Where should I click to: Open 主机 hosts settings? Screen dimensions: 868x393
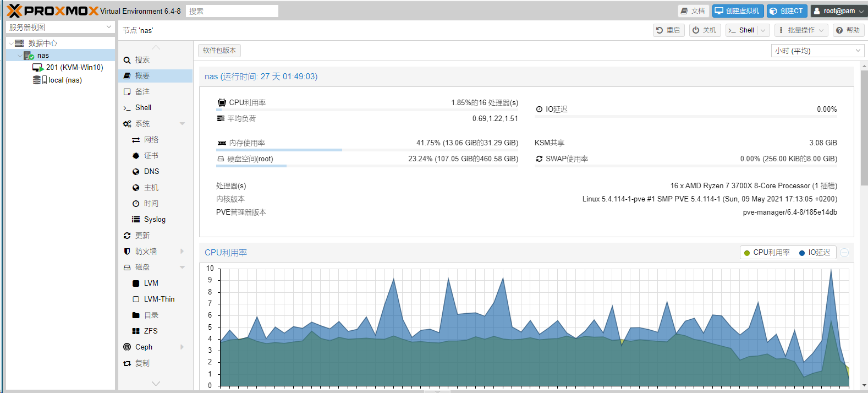pyautogui.click(x=156, y=188)
